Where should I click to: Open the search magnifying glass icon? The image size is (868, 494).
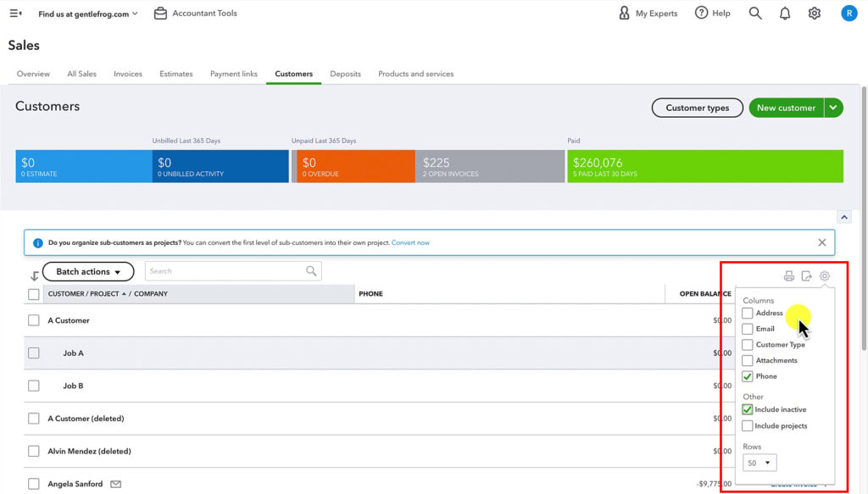pyautogui.click(x=754, y=13)
